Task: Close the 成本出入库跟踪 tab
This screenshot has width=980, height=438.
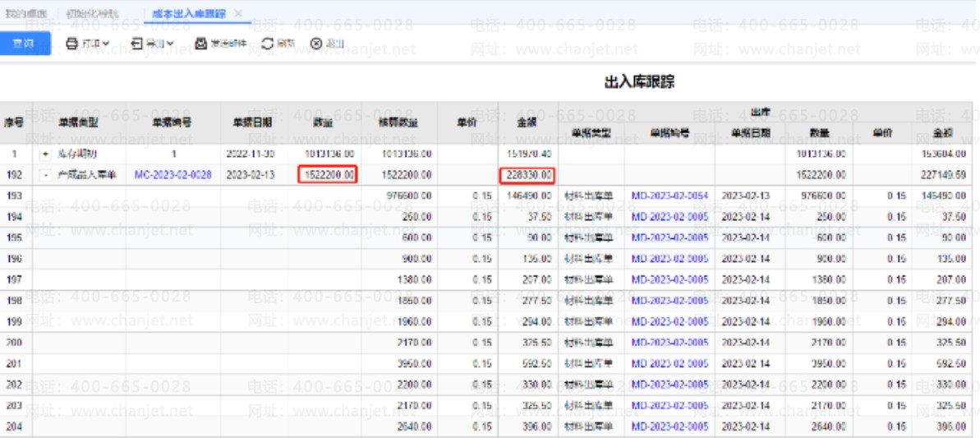Action: pyautogui.click(x=238, y=13)
